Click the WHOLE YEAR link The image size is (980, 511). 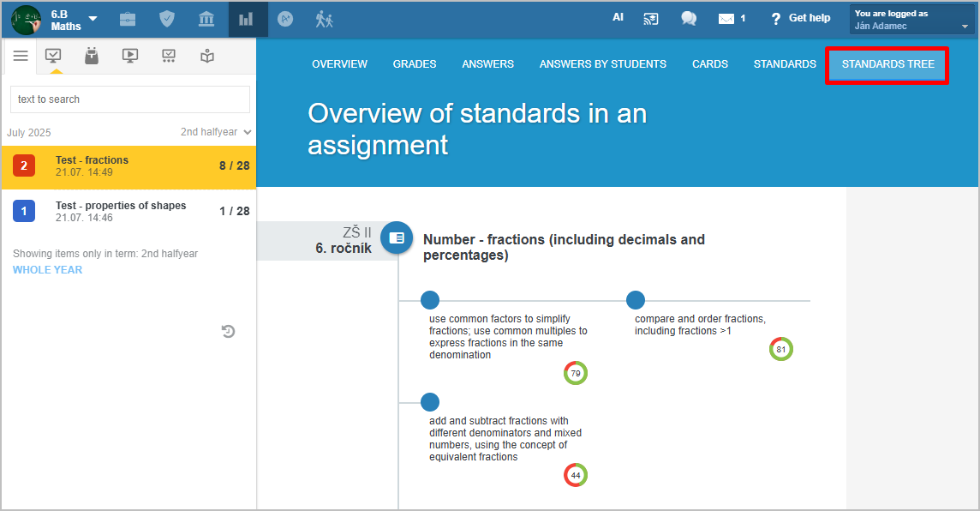tap(47, 269)
